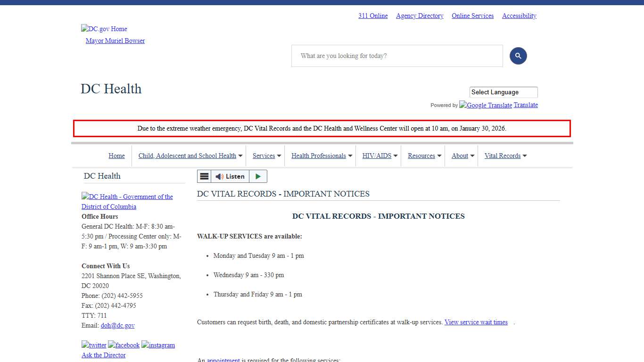The height and width of the screenshot is (362, 644).
Task: Click the DC.gov Home logo
Action: click(104, 29)
